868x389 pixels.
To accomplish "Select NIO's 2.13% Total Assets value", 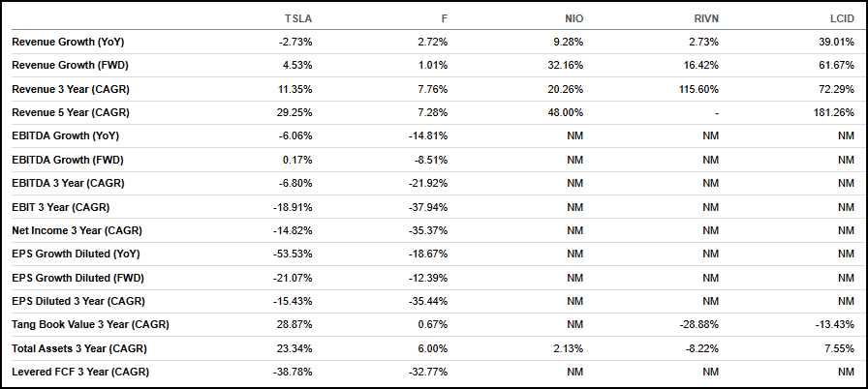I will click(570, 347).
